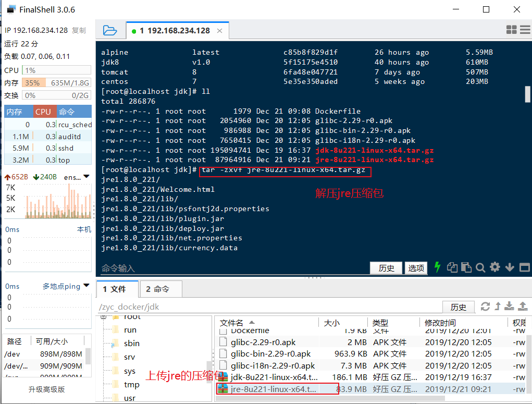532x404 pixels.
Task: Select file glibc-i18n-2.29-r0.apk
Action: [x=372, y=365]
